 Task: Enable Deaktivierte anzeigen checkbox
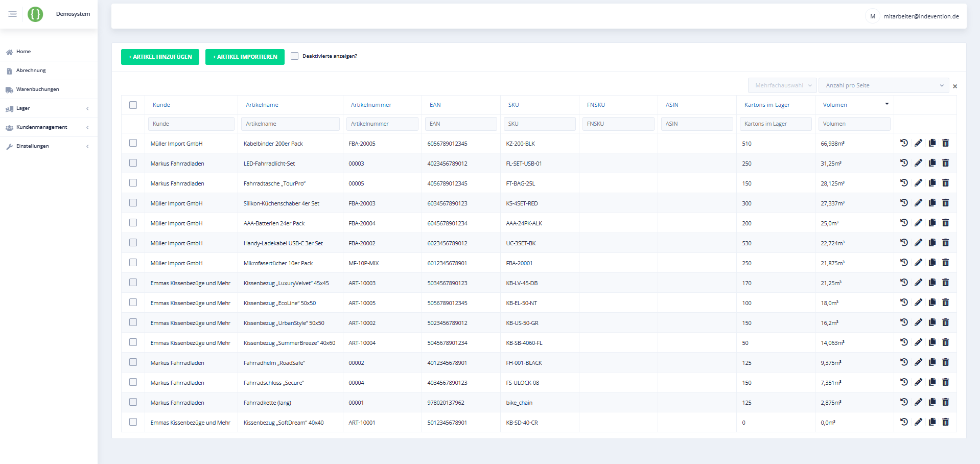[295, 56]
